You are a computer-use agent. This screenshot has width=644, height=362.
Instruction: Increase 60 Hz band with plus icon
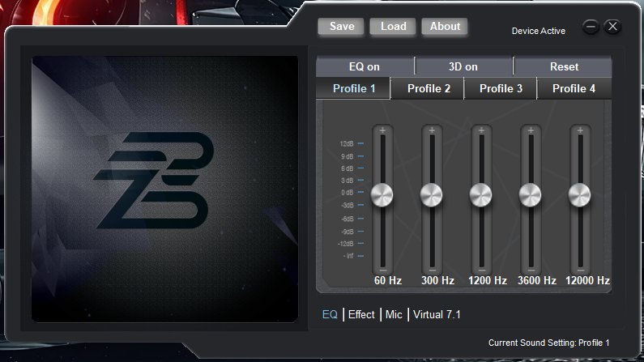point(383,130)
